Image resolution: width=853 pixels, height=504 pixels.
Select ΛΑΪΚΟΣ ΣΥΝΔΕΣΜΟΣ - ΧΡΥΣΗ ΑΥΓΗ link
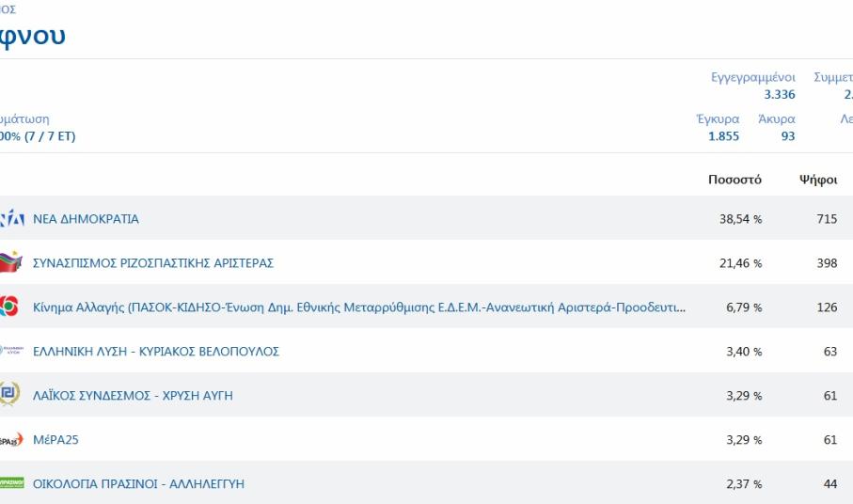click(133, 396)
